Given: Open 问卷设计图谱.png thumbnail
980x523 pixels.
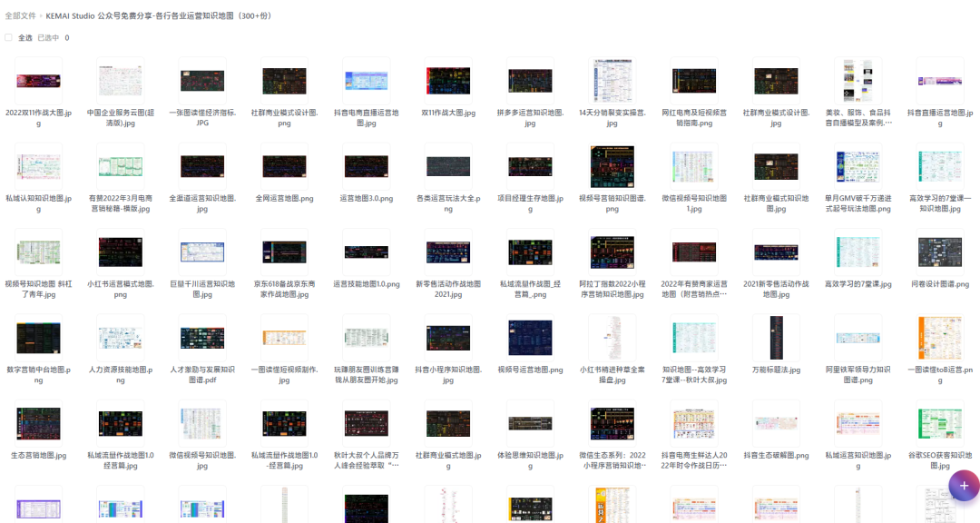Looking at the screenshot, I should [939, 252].
